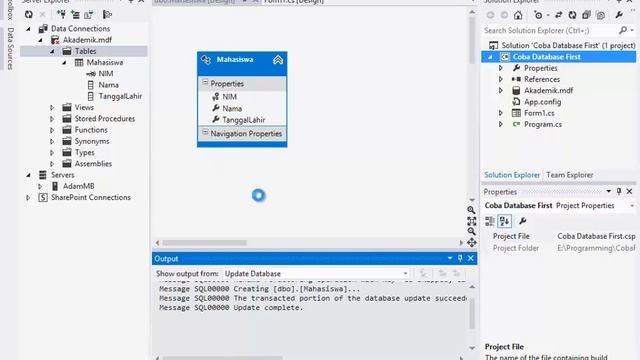Click Collapse All icon in Solution Explorer
Viewport: 640px width, 360px height.
pos(586,15)
